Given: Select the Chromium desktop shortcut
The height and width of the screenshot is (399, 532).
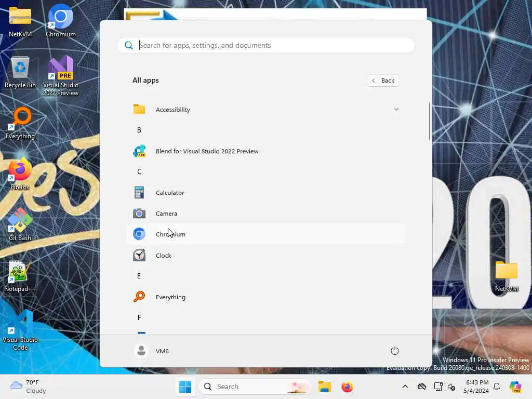Looking at the screenshot, I should click(61, 21).
